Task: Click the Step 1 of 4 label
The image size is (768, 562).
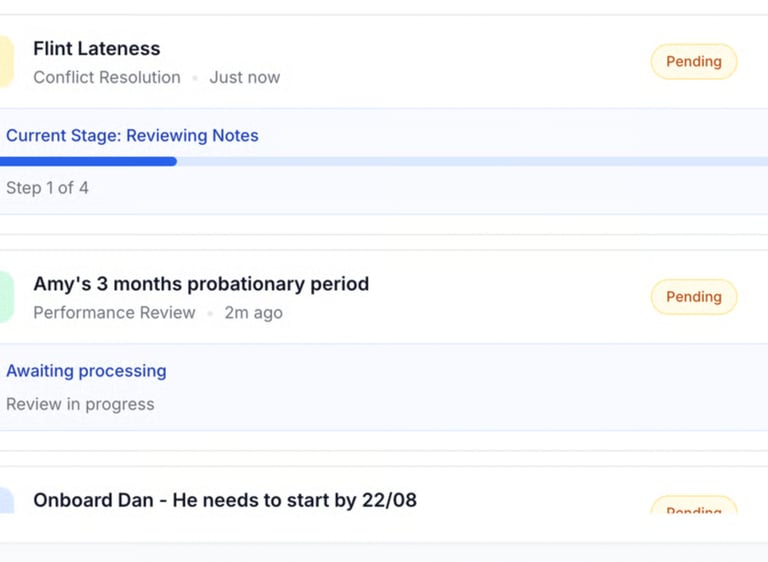Action: click(x=47, y=188)
